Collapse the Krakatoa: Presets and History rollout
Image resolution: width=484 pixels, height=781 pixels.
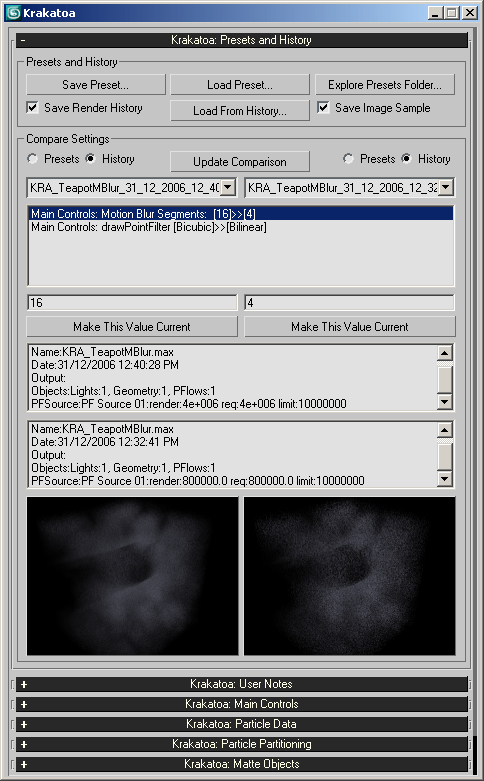click(x=242, y=40)
